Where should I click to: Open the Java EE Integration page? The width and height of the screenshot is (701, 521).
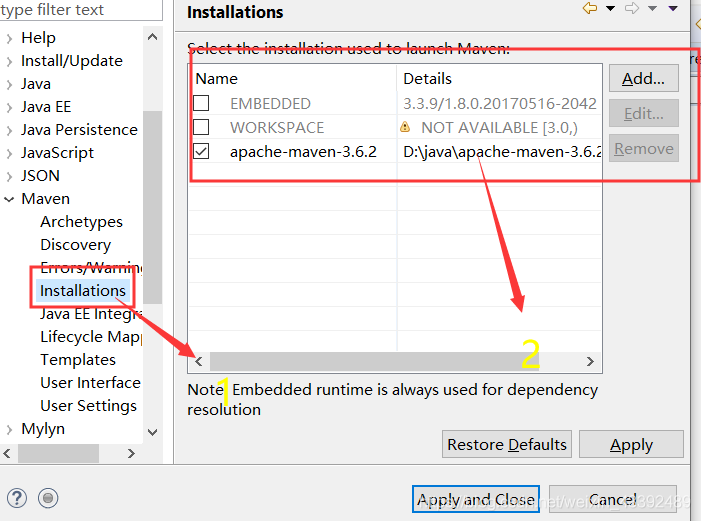coord(91,314)
